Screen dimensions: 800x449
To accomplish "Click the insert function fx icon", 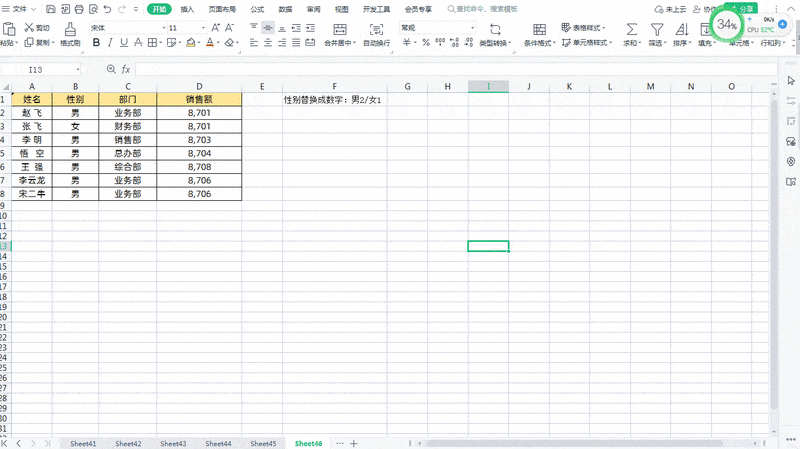I will [126, 69].
